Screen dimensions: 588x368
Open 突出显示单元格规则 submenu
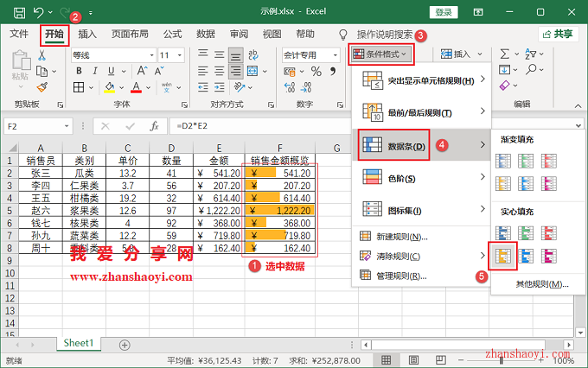(x=421, y=80)
